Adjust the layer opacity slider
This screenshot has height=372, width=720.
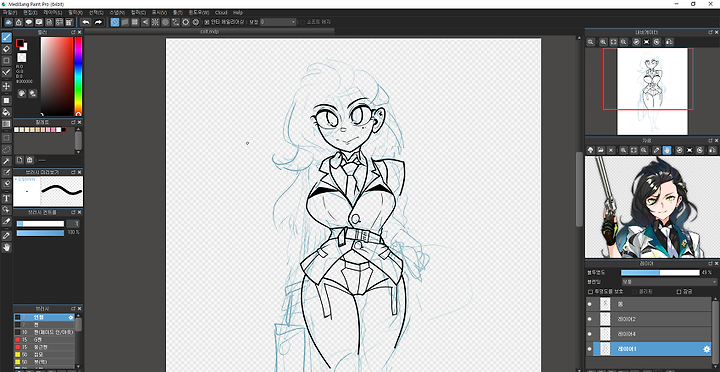(660, 272)
